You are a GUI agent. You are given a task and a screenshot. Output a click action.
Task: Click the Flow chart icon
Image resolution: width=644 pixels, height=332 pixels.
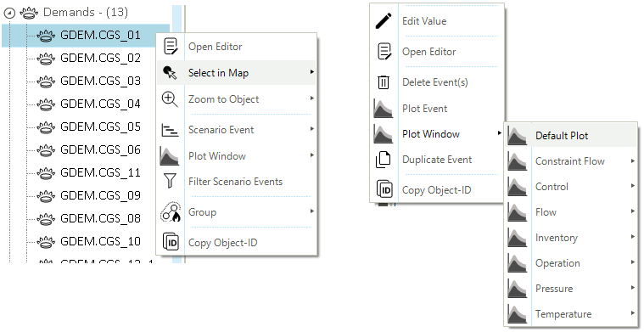[517, 212]
